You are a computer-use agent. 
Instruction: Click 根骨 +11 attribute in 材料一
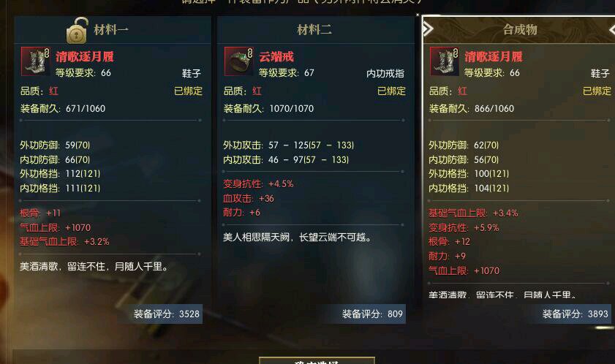(x=40, y=213)
